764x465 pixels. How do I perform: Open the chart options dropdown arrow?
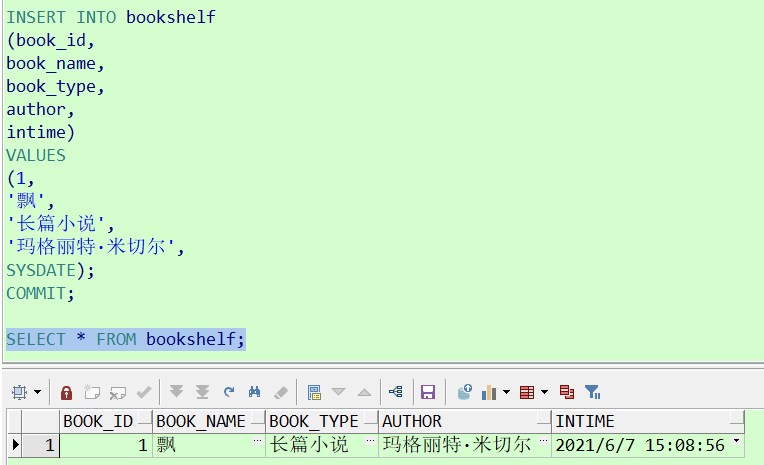(506, 392)
